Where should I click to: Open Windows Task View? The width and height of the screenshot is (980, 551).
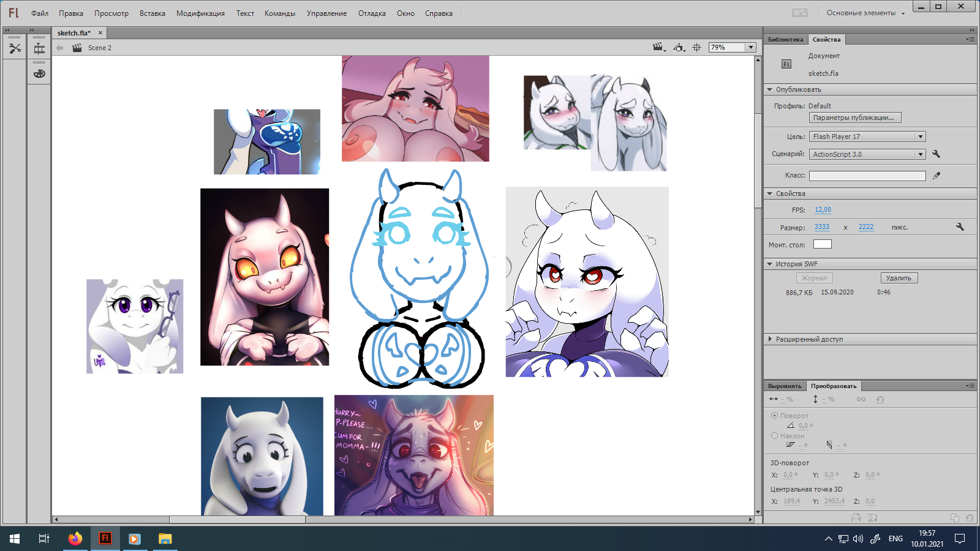pos(44,539)
